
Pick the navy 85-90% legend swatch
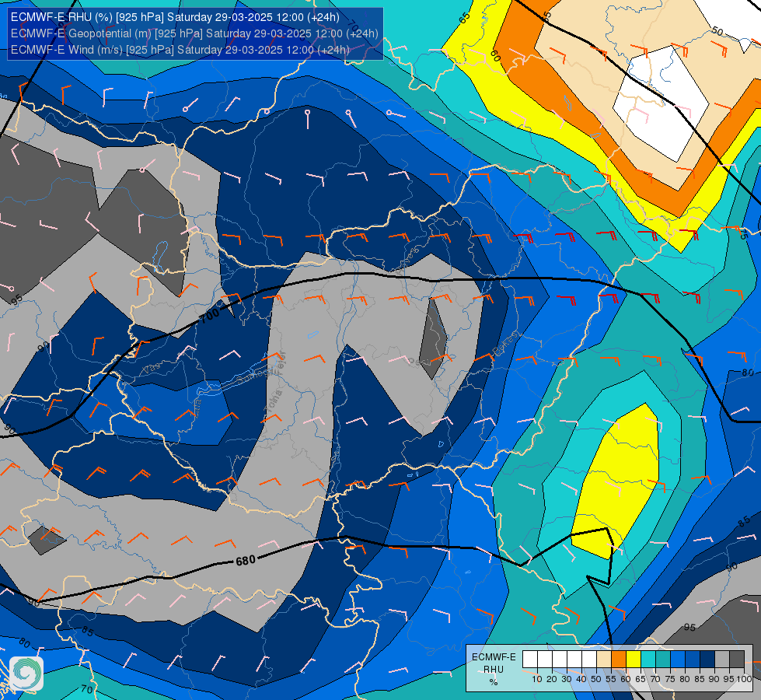[x=707, y=660]
